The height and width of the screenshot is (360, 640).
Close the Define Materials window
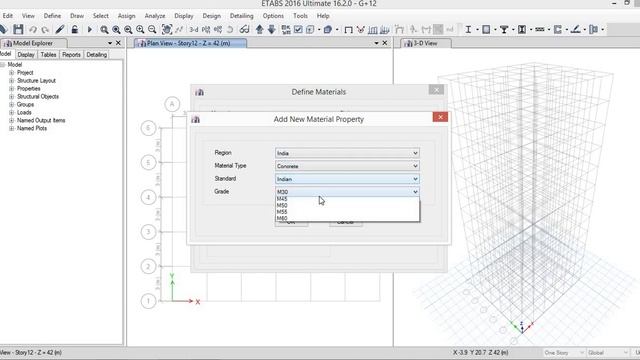(436, 90)
